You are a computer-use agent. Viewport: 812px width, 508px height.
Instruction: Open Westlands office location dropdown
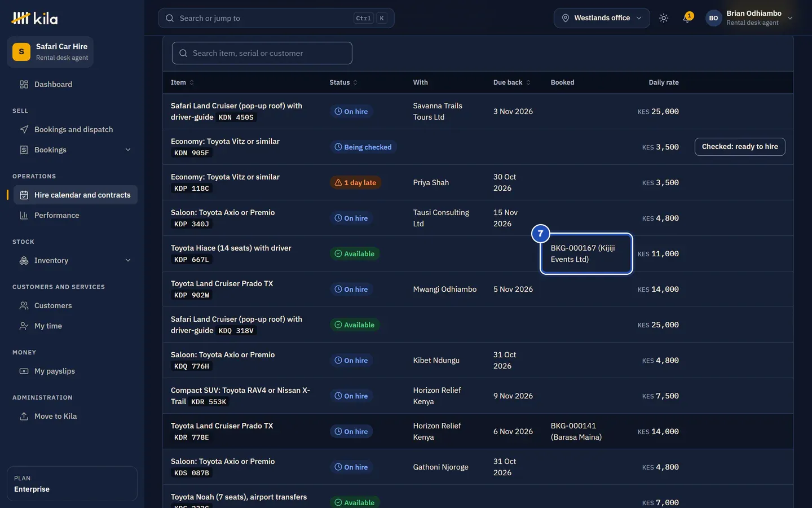pyautogui.click(x=602, y=18)
